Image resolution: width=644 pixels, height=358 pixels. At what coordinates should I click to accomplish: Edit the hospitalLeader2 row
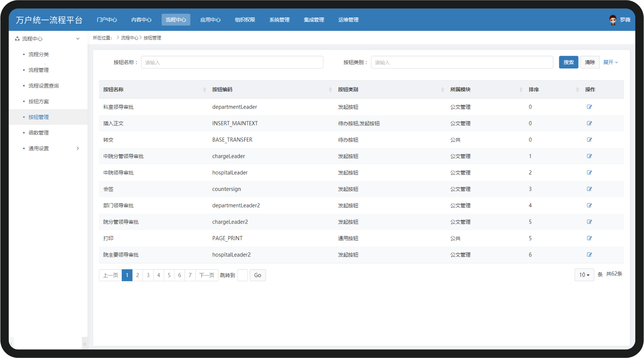[x=589, y=255]
